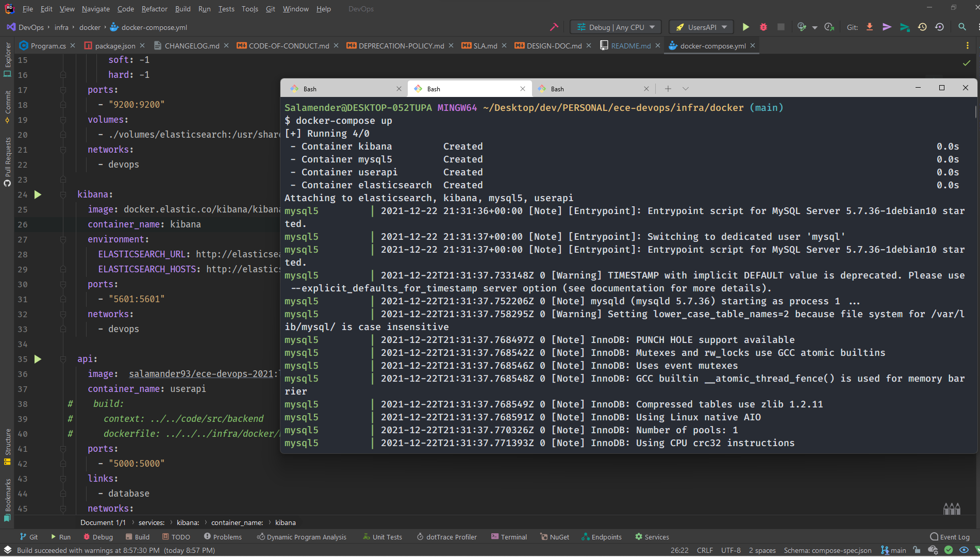Collapse the ports fold marker on line 17
This screenshot has width=980, height=557.
63,90
